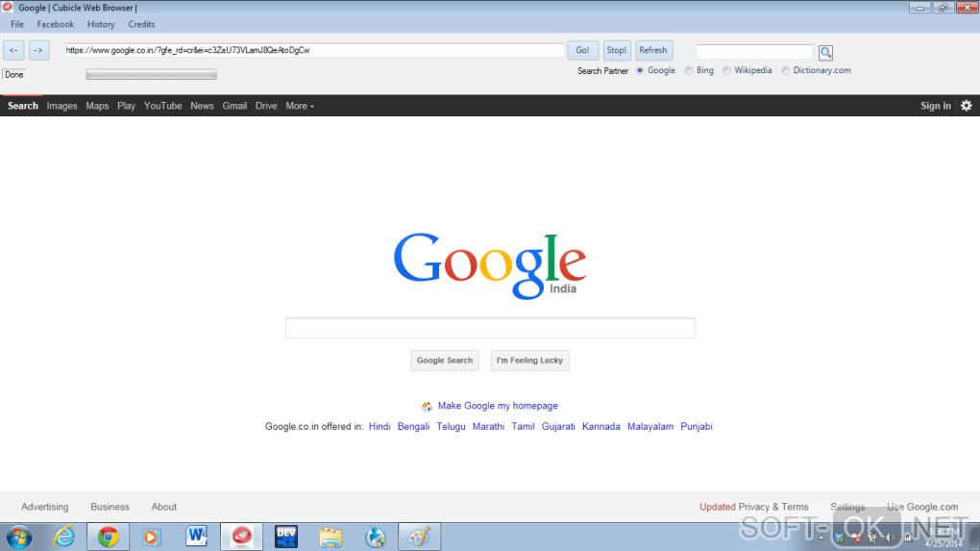This screenshot has height=551, width=980.
Task: Open Windows Media Player taskbar icon
Action: (151, 538)
